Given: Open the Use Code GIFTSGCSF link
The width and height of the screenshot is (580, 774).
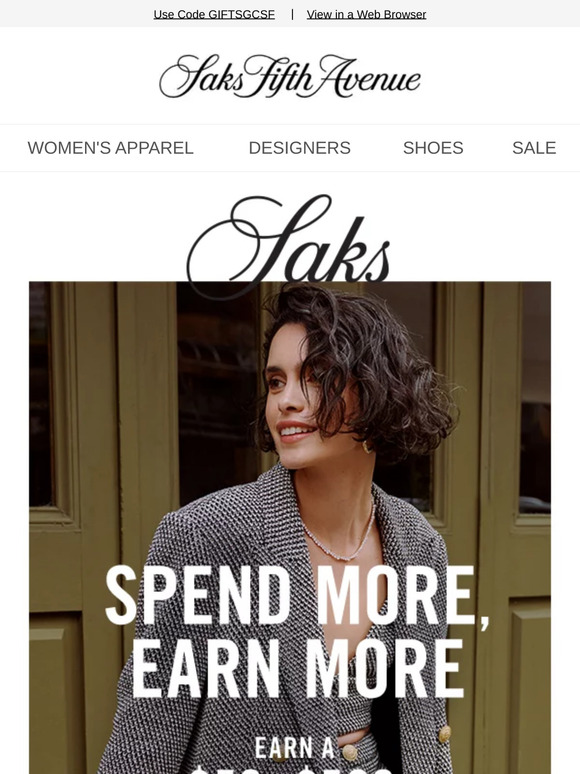Looking at the screenshot, I should (214, 14).
